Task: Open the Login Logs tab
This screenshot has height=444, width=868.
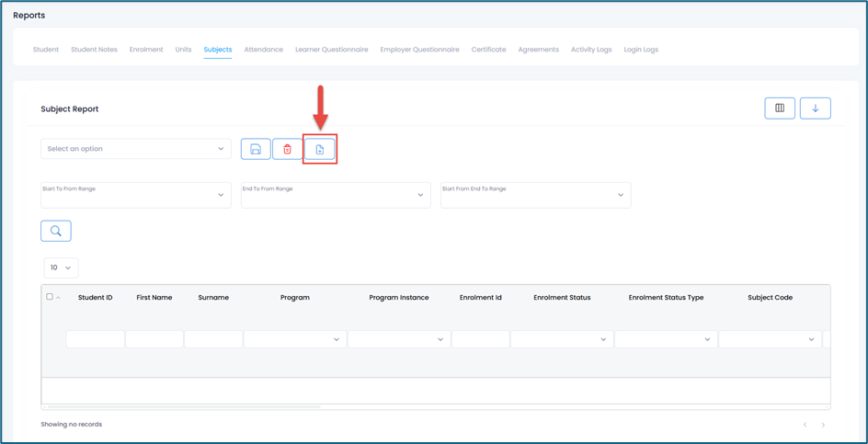Action: point(641,50)
